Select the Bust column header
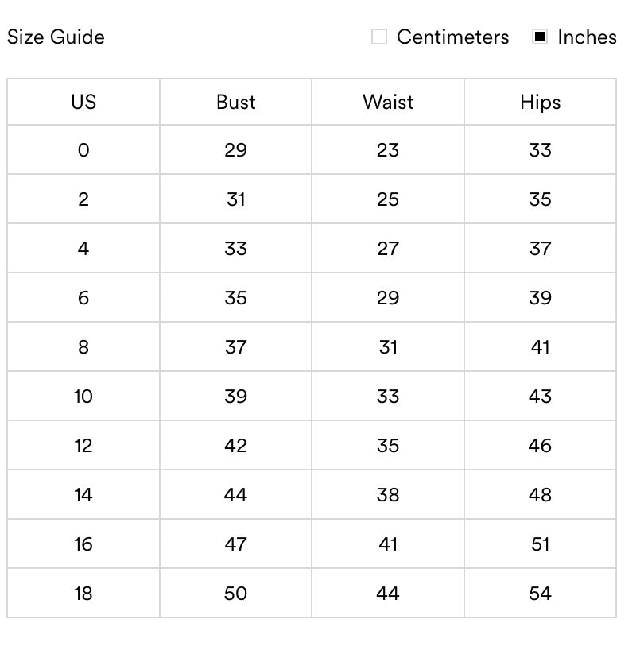The image size is (644, 650). coord(235,103)
